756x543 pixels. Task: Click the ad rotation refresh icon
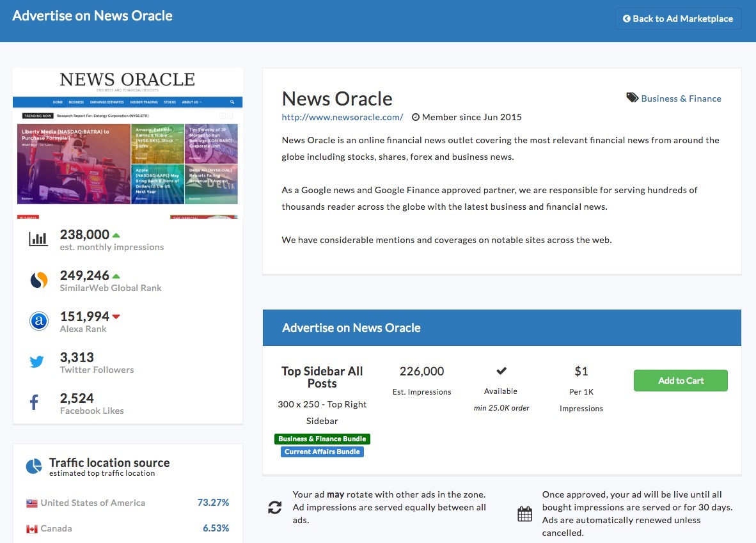[275, 507]
